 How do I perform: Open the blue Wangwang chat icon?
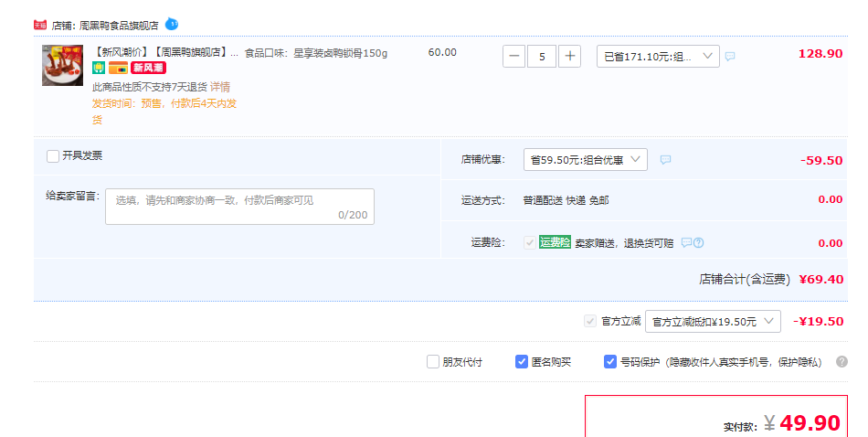(x=172, y=25)
